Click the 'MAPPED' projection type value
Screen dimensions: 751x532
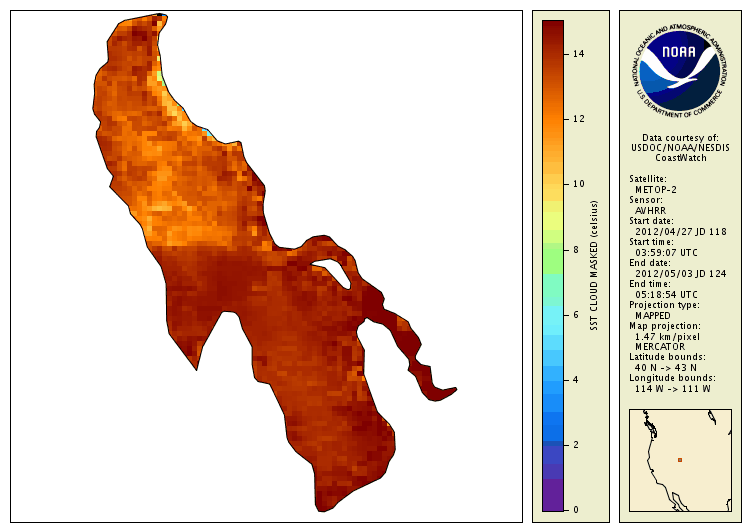click(x=653, y=316)
